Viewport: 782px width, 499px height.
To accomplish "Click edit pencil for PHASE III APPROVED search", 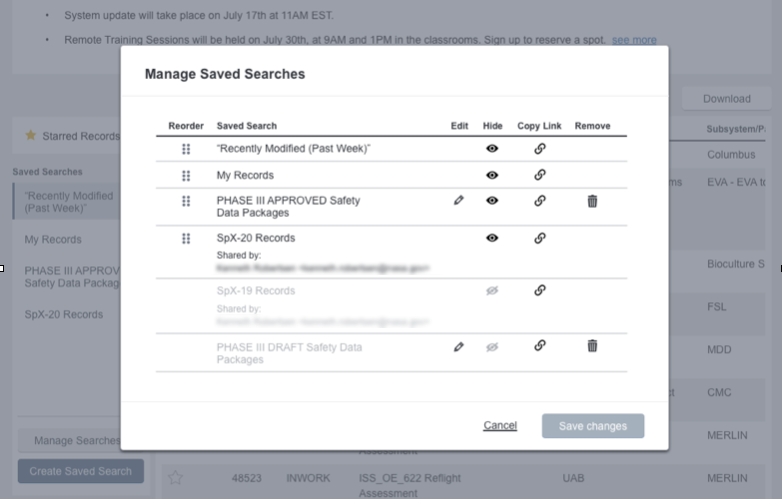I will pyautogui.click(x=459, y=201).
